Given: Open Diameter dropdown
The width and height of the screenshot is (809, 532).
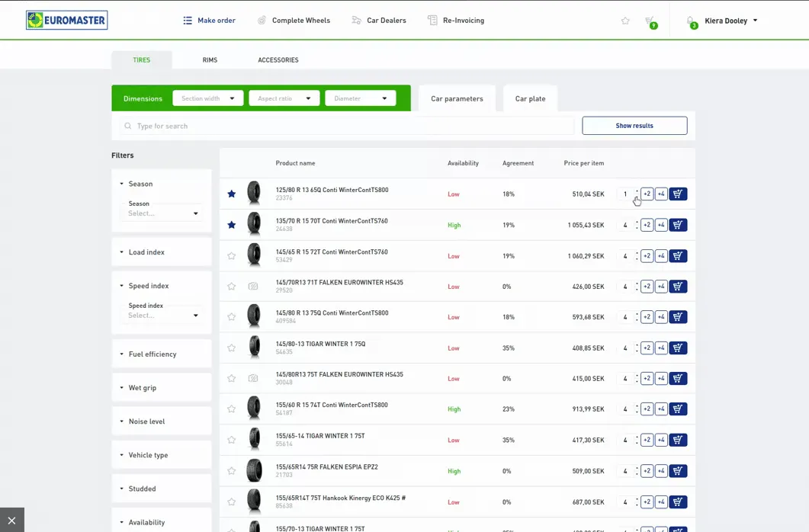Looking at the screenshot, I should 361,98.
